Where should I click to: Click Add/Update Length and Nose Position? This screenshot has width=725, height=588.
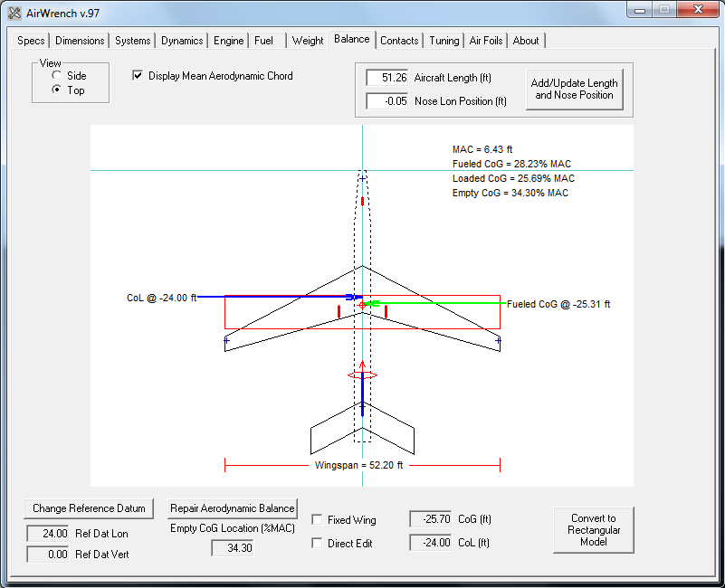[x=575, y=90]
